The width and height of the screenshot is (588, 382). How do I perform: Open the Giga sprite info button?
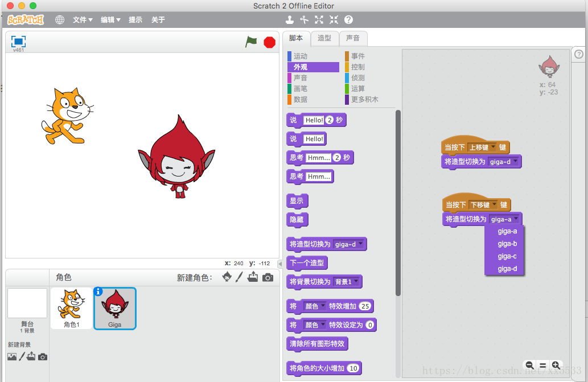tap(98, 291)
